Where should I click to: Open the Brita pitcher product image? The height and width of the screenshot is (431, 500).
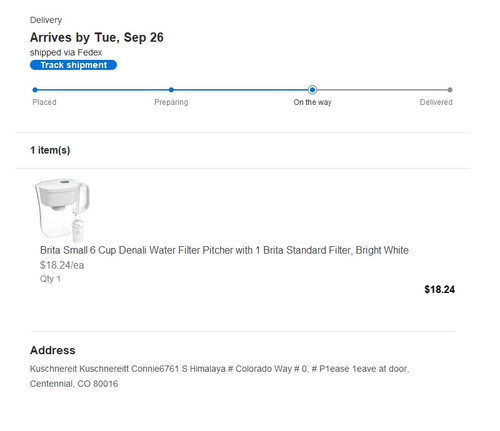(x=62, y=210)
